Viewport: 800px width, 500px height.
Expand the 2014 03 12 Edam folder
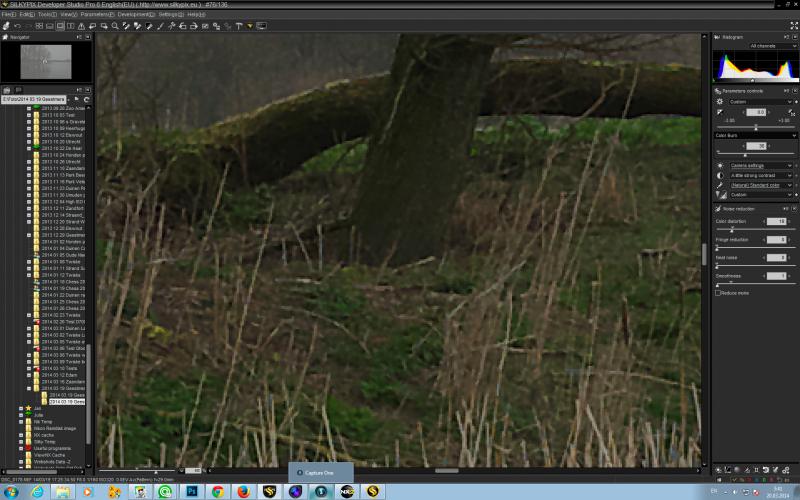tap(29, 375)
